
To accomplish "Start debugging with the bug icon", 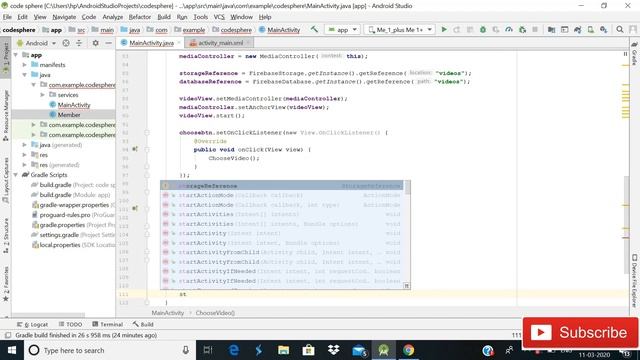I will (x=483, y=29).
